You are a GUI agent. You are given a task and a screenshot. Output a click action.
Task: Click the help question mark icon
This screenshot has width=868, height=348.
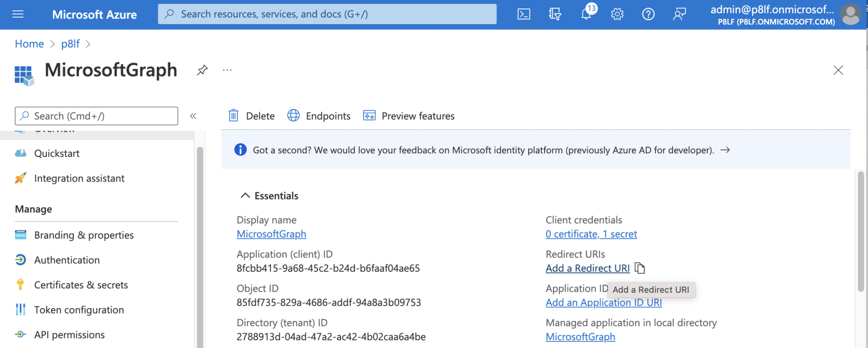[x=648, y=14]
